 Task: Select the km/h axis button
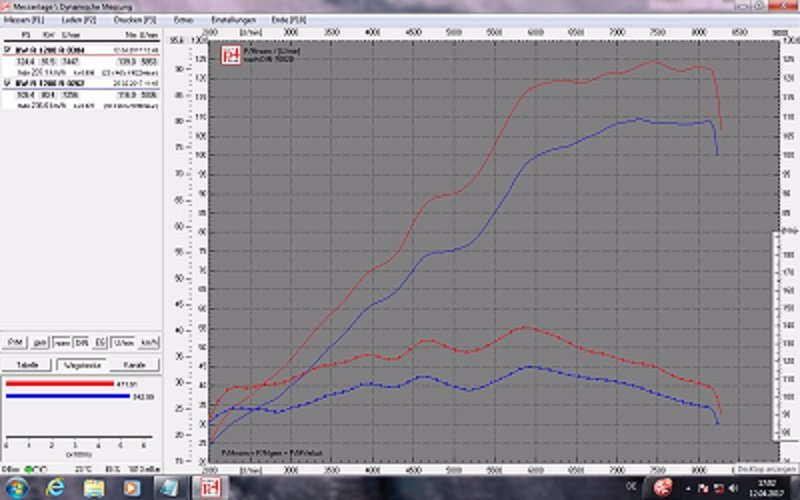click(x=149, y=342)
